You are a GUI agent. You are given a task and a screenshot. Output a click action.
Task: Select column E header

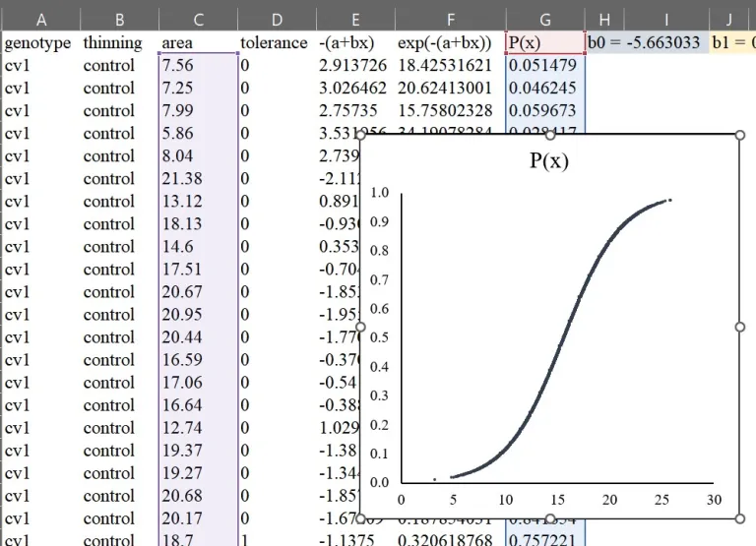354,19
